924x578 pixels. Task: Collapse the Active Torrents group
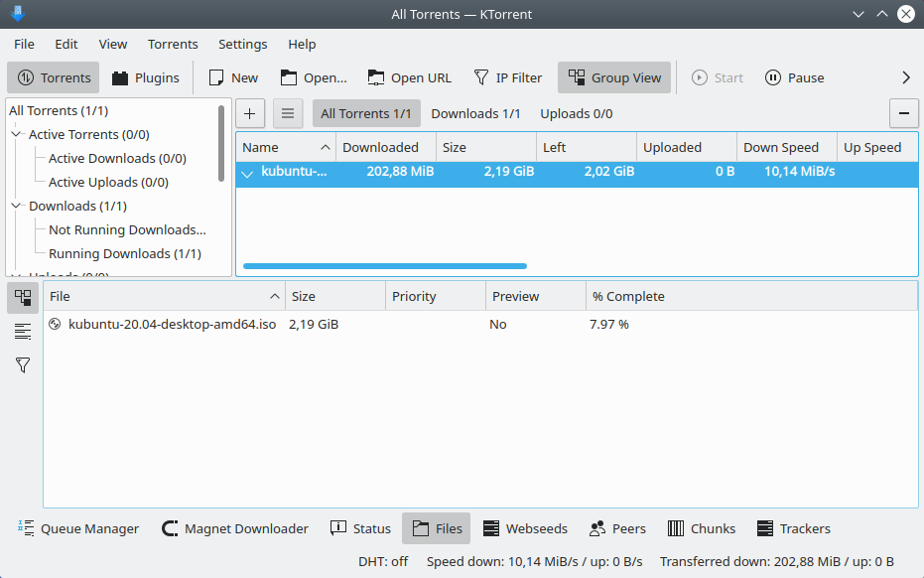(17, 134)
